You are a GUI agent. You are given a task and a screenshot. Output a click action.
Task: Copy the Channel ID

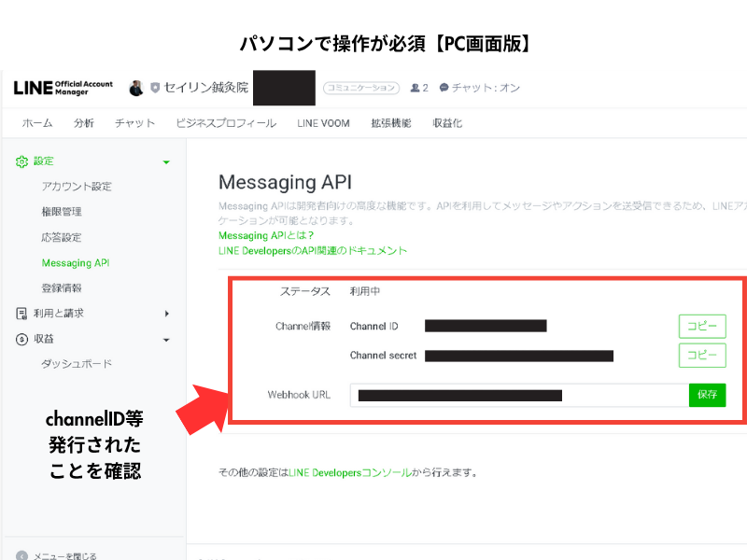click(701, 326)
